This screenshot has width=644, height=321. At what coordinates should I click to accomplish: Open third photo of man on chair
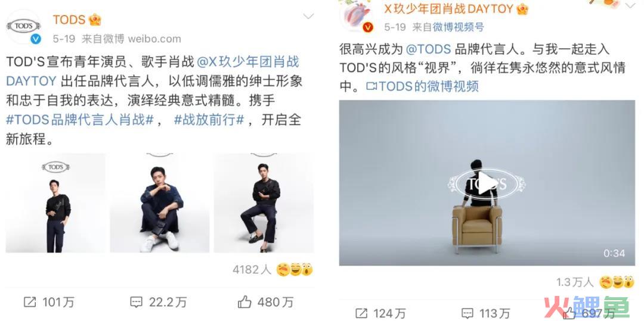[264, 203]
